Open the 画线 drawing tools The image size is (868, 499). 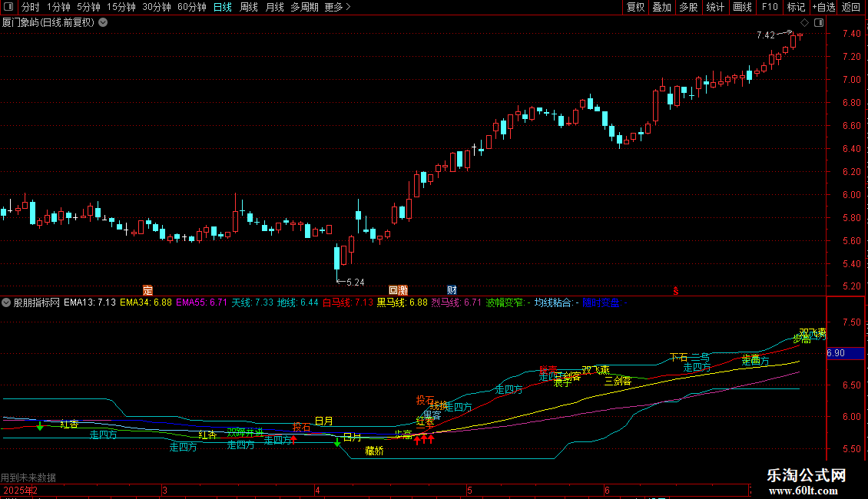[x=742, y=7]
